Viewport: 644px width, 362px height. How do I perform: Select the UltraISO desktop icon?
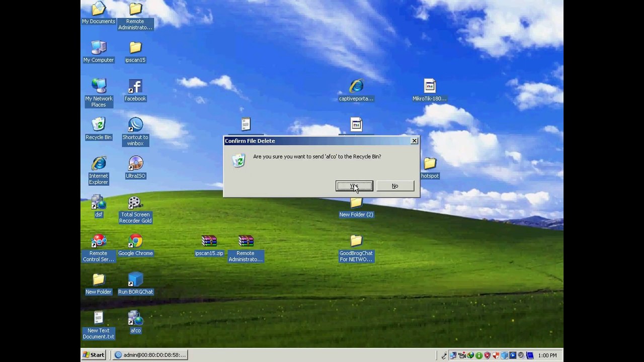pyautogui.click(x=135, y=168)
